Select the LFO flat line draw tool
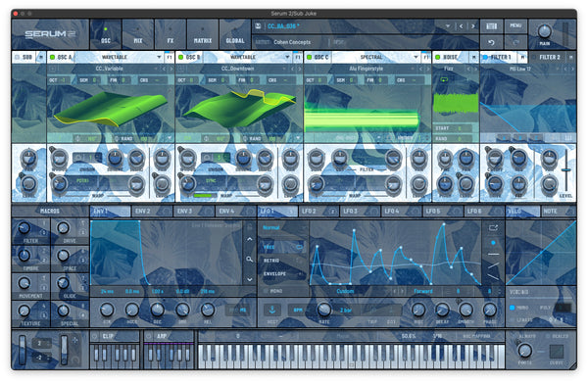The height and width of the screenshot is (383, 588). click(x=493, y=254)
